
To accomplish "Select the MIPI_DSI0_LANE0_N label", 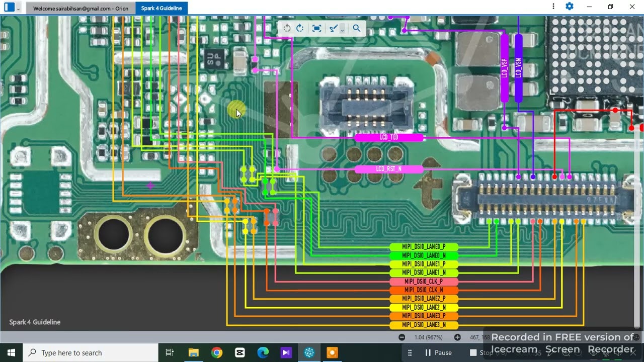I will (x=424, y=255).
